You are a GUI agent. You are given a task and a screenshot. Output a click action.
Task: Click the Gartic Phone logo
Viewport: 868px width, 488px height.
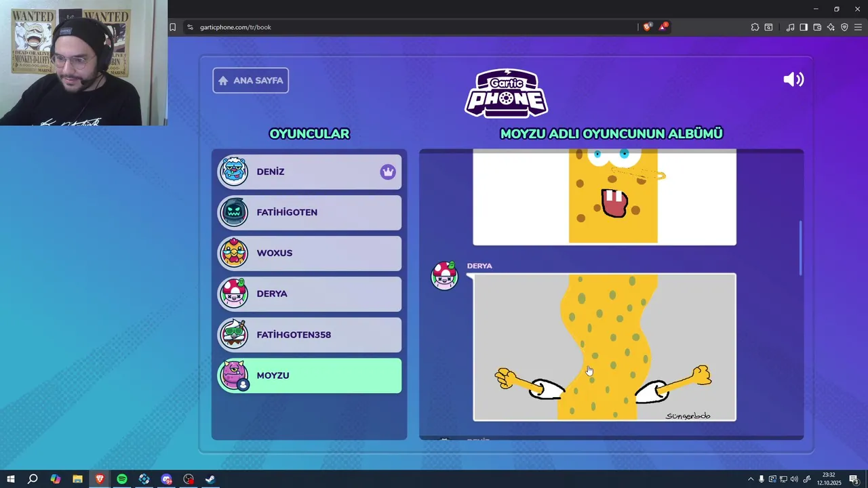point(506,94)
